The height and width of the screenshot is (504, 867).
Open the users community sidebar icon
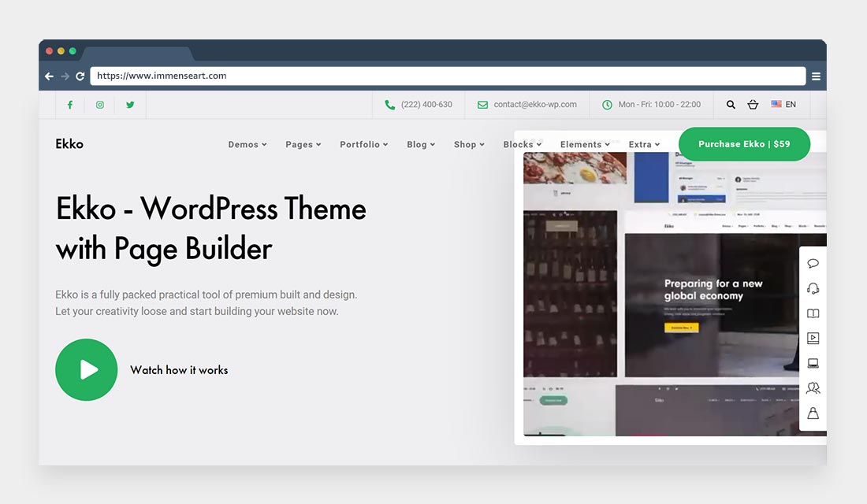(x=813, y=388)
